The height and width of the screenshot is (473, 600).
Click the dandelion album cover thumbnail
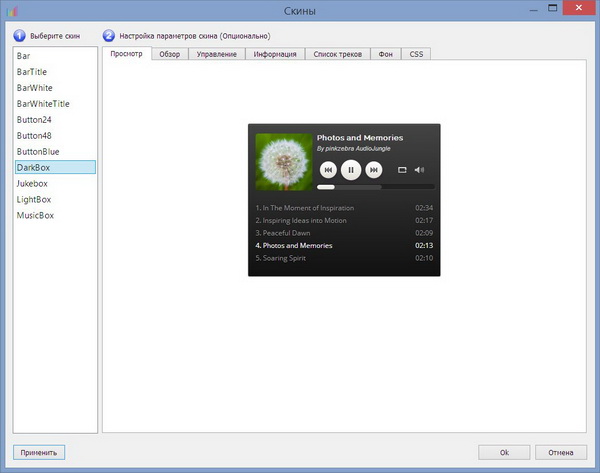tap(283, 161)
